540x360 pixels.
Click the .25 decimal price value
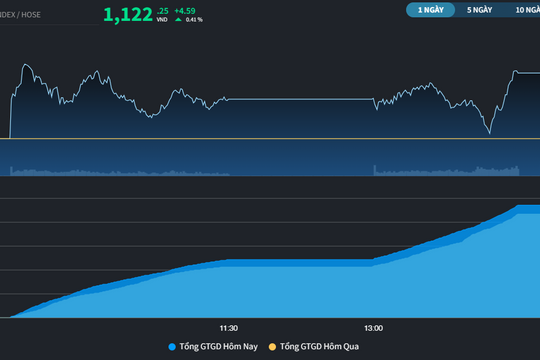(162, 11)
